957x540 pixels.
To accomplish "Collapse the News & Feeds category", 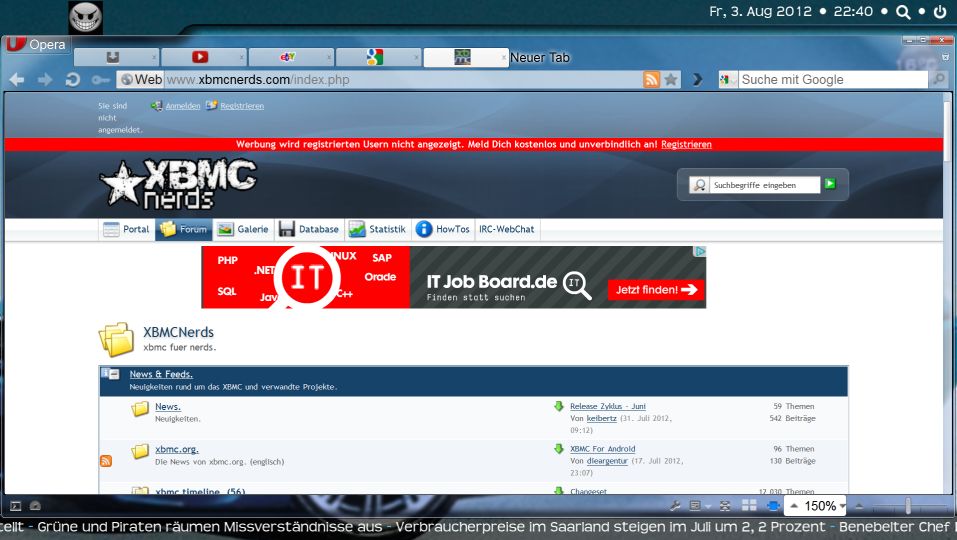I will 114,374.
